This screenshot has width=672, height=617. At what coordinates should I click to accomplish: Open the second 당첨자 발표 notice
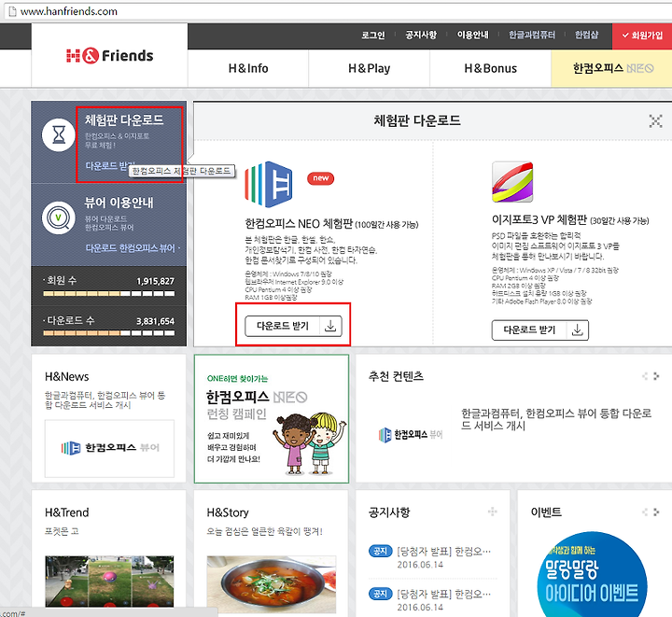pyautogui.click(x=443, y=594)
